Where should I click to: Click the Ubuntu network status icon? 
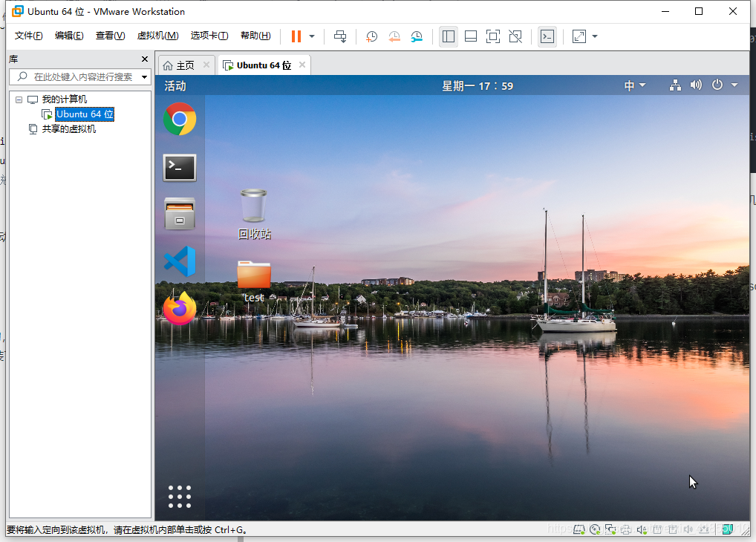pyautogui.click(x=675, y=85)
